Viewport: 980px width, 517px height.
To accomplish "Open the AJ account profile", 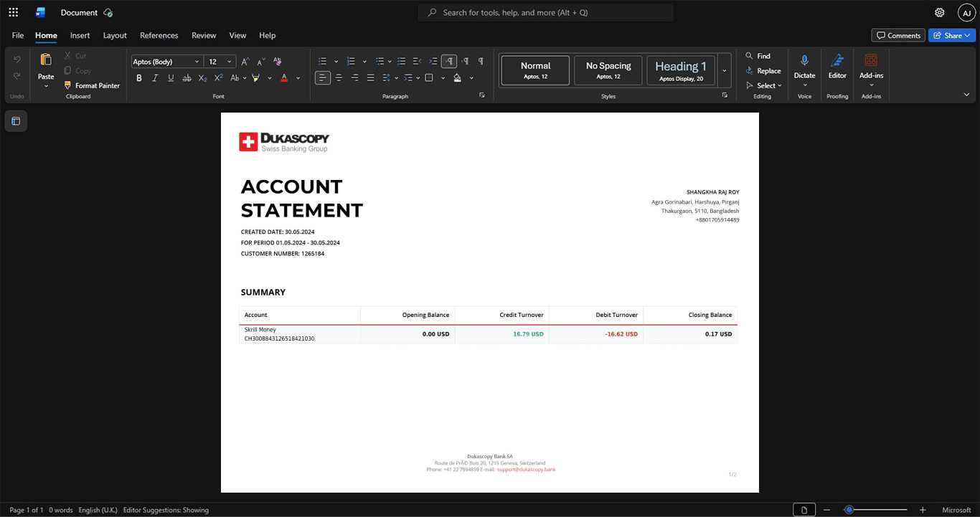I will [966, 12].
